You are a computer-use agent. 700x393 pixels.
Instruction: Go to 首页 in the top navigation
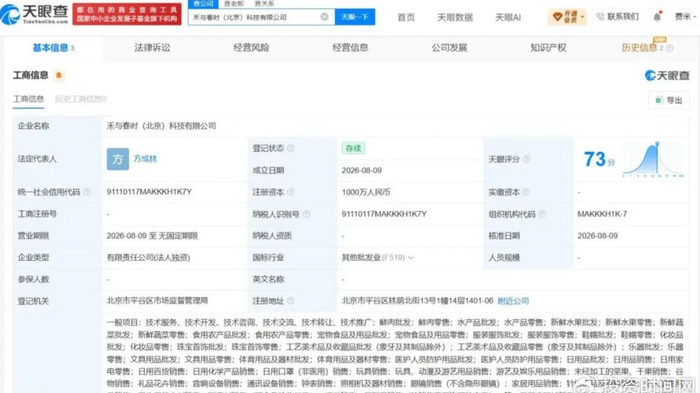406,17
